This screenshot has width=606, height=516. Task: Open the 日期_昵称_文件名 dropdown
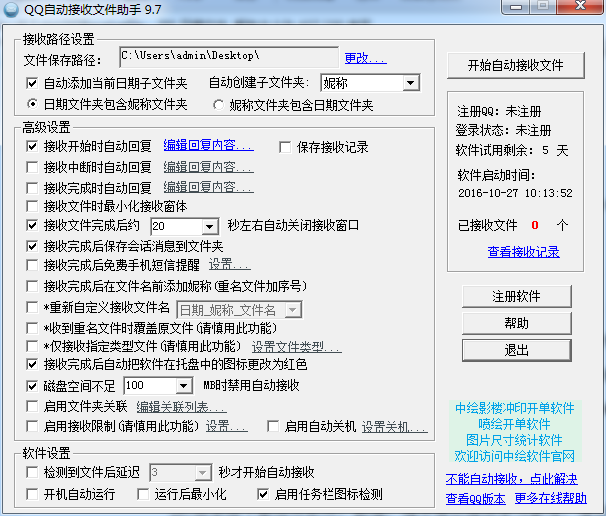point(293,310)
